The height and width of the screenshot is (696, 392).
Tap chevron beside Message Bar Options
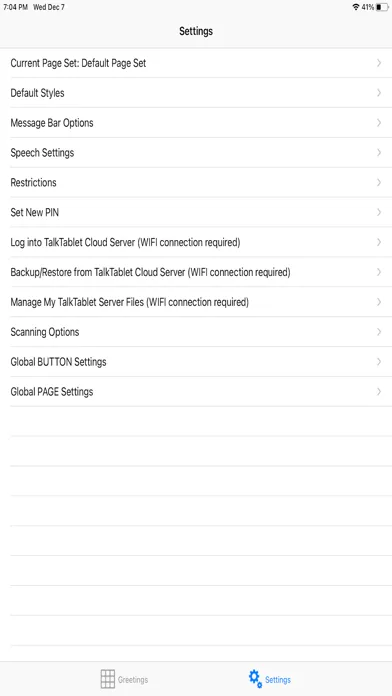click(379, 123)
